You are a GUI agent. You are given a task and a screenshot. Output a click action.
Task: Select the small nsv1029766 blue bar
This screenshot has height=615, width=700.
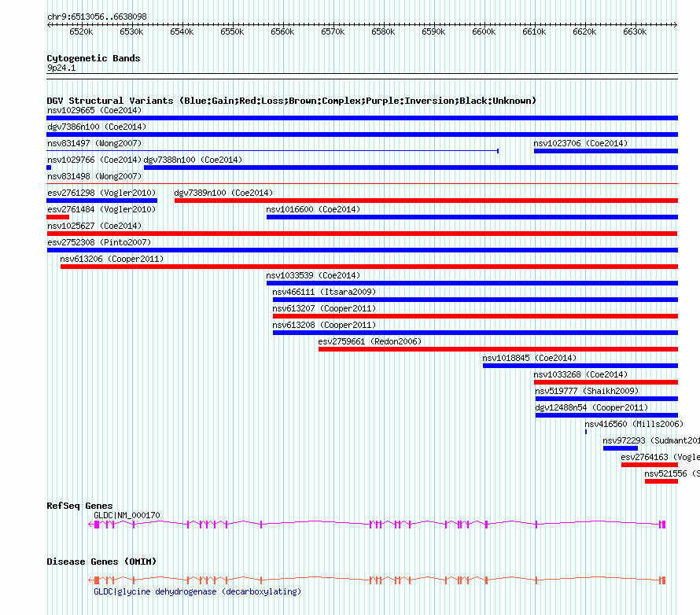coord(49,168)
